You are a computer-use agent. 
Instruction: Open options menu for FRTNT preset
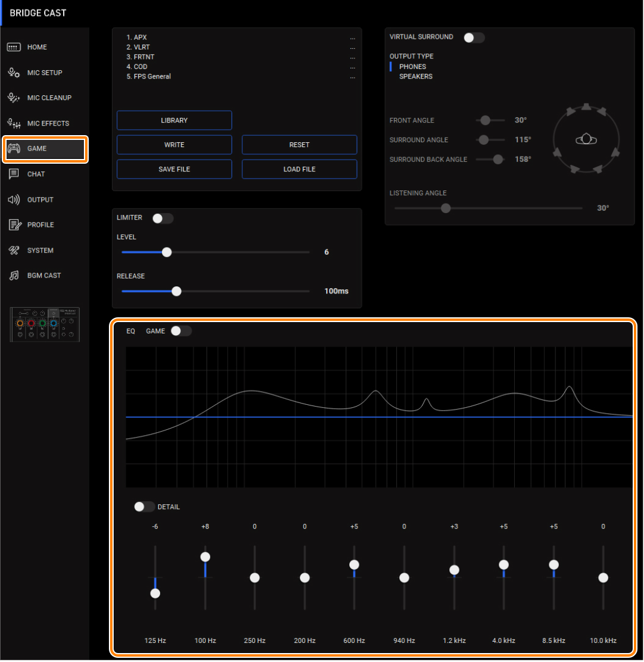click(352, 57)
